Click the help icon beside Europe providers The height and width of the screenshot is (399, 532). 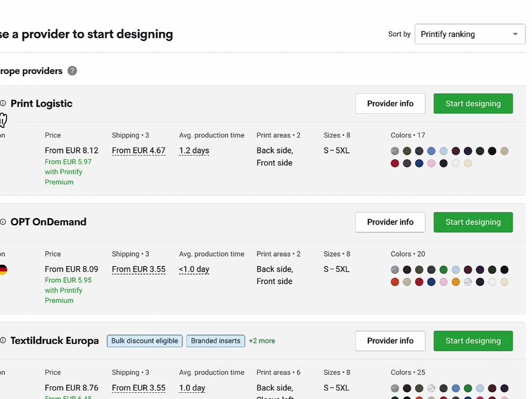(x=72, y=71)
